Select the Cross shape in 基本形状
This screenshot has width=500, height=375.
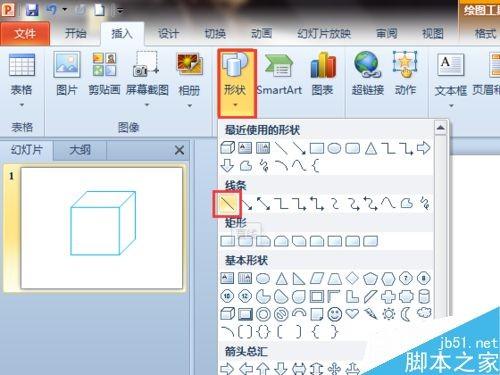tap(388, 296)
